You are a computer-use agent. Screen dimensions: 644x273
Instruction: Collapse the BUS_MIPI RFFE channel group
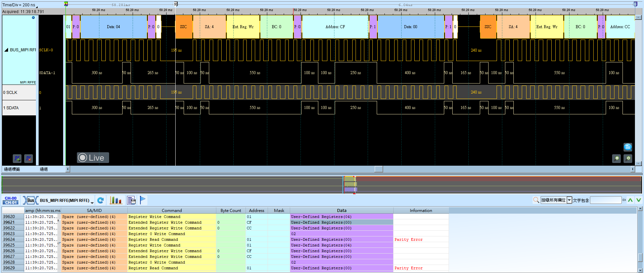tap(6, 50)
